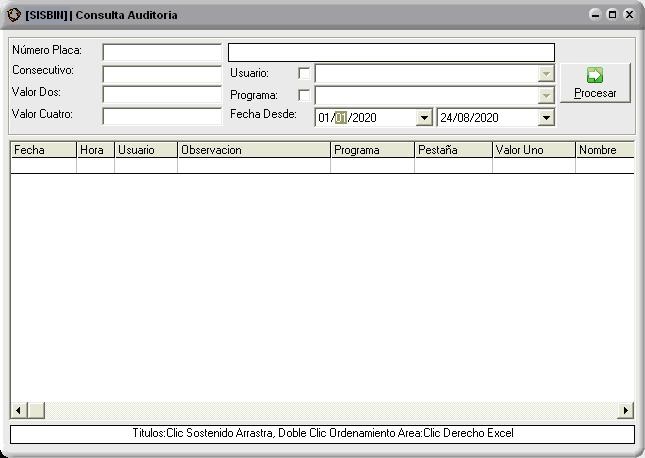Open the Programa dropdown list
This screenshot has width=645, height=458.
[x=545, y=95]
